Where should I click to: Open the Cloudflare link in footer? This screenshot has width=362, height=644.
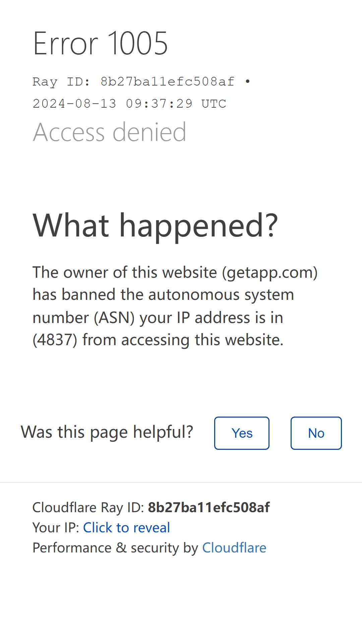[x=234, y=548]
